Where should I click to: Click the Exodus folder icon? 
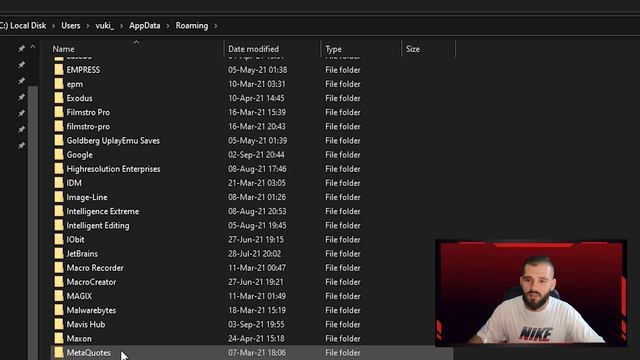pyautogui.click(x=59, y=98)
